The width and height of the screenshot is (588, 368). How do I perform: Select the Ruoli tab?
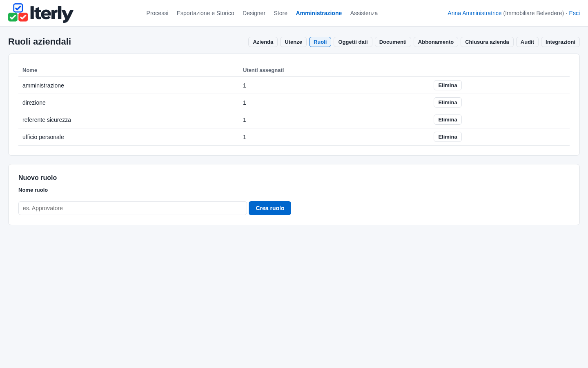click(320, 42)
